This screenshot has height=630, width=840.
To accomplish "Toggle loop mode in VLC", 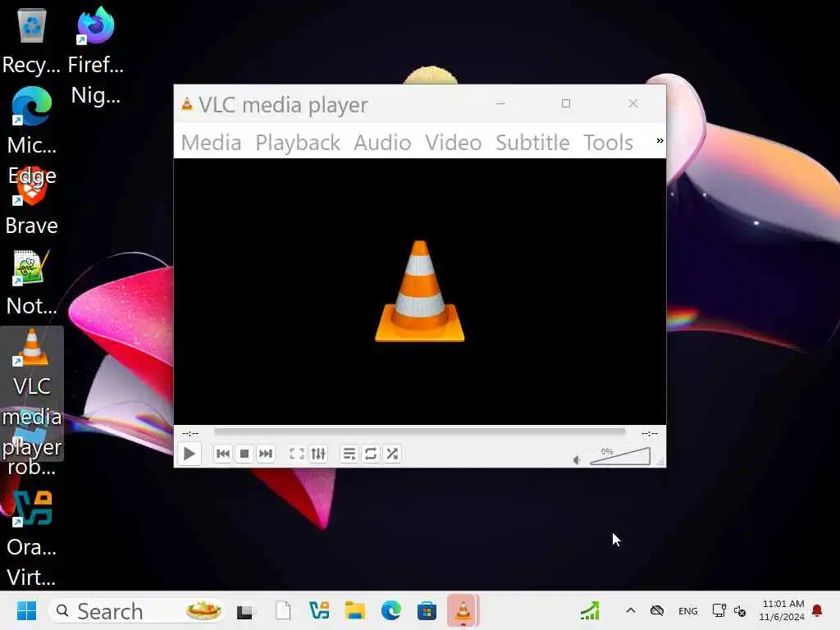I will click(371, 454).
